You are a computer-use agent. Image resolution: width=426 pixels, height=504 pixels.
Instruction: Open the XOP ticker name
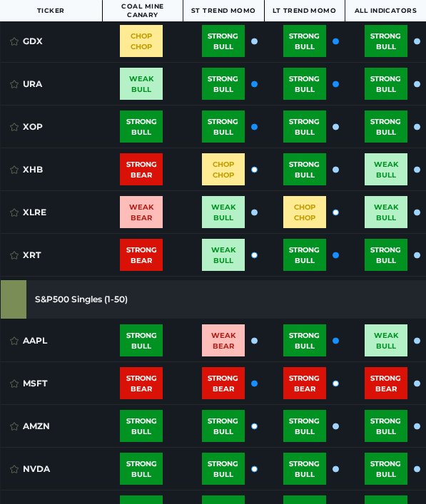(33, 127)
